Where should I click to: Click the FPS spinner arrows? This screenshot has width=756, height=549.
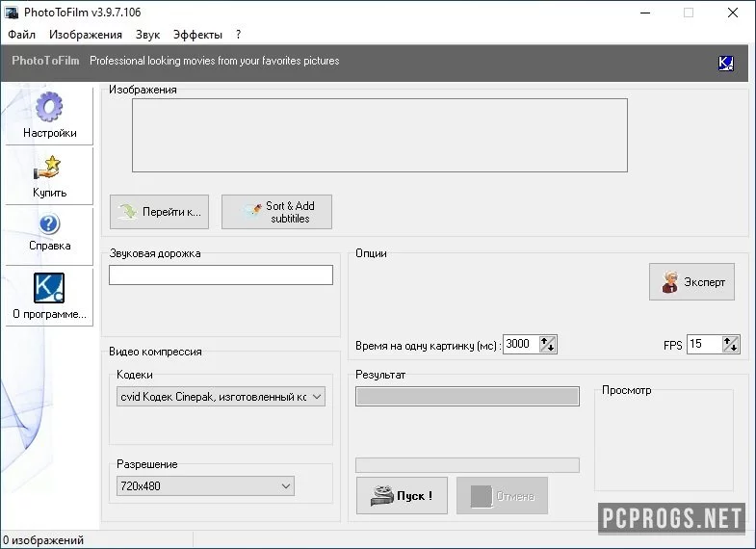click(x=730, y=344)
